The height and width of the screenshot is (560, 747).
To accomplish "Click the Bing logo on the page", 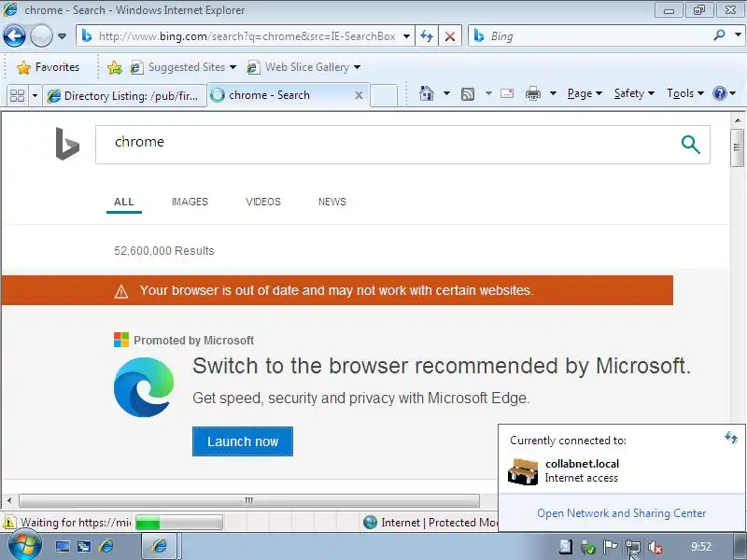I will pos(67,144).
